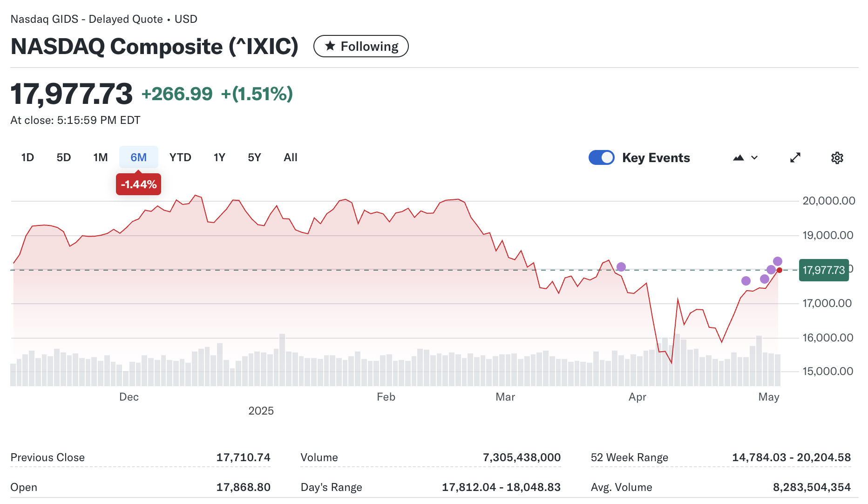Click the Key Events label
The image size is (868, 504).
coord(656,158)
